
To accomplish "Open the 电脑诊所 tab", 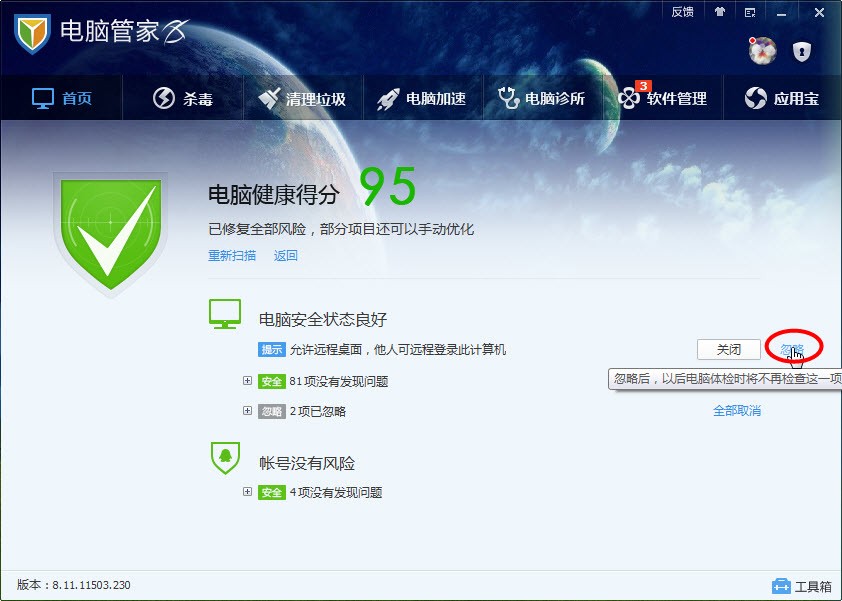I will click(541, 98).
